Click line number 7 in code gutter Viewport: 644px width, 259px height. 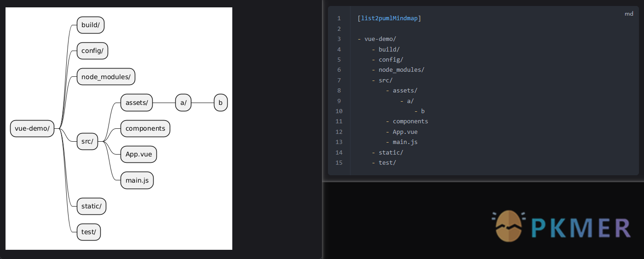pyautogui.click(x=339, y=80)
